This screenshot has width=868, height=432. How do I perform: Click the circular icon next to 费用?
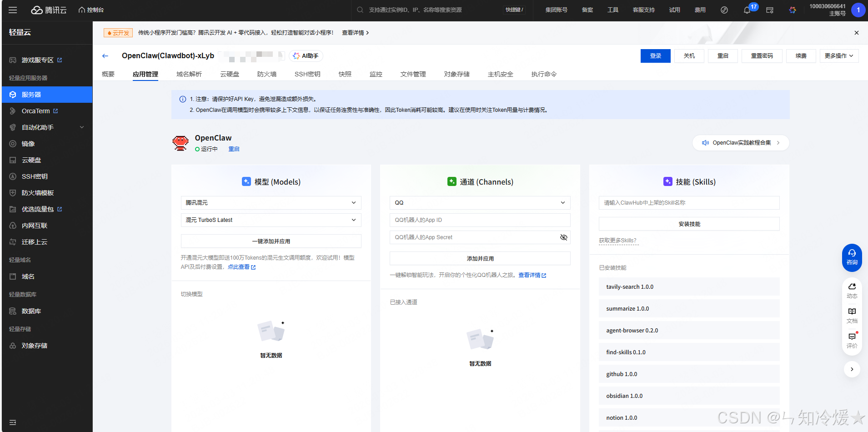[724, 10]
